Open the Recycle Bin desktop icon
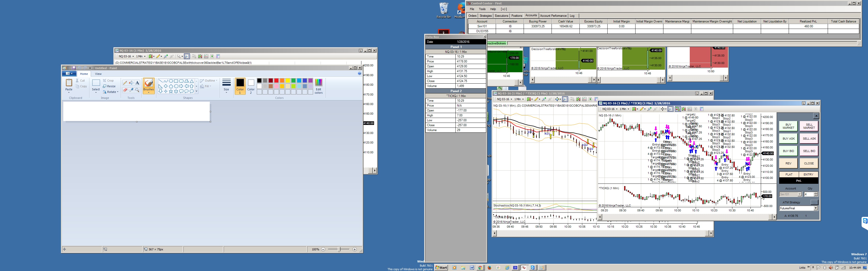 tap(444, 10)
